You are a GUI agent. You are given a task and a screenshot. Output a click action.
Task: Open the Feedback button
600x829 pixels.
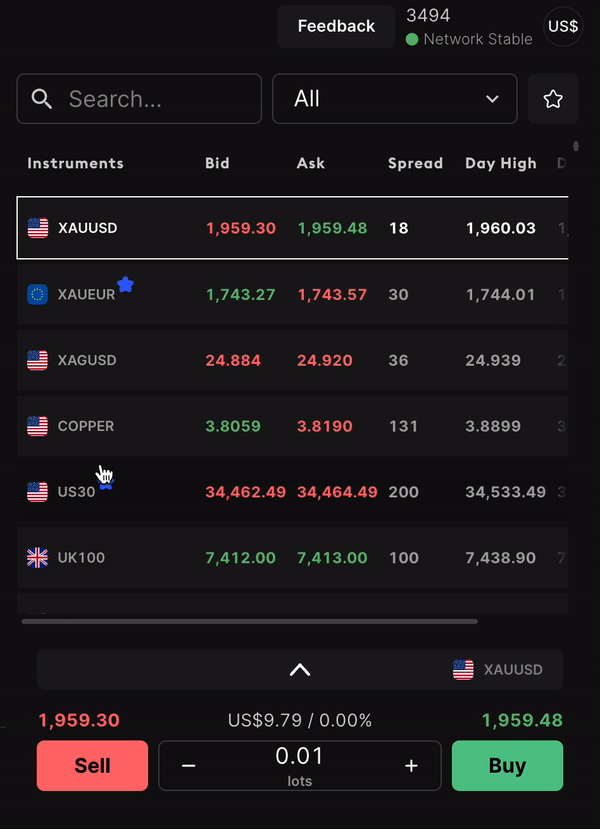point(336,26)
